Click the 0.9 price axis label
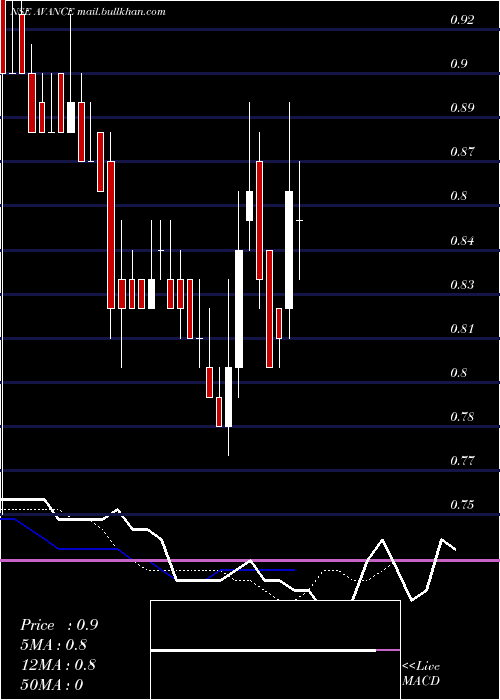500x700 pixels. (x=458, y=64)
